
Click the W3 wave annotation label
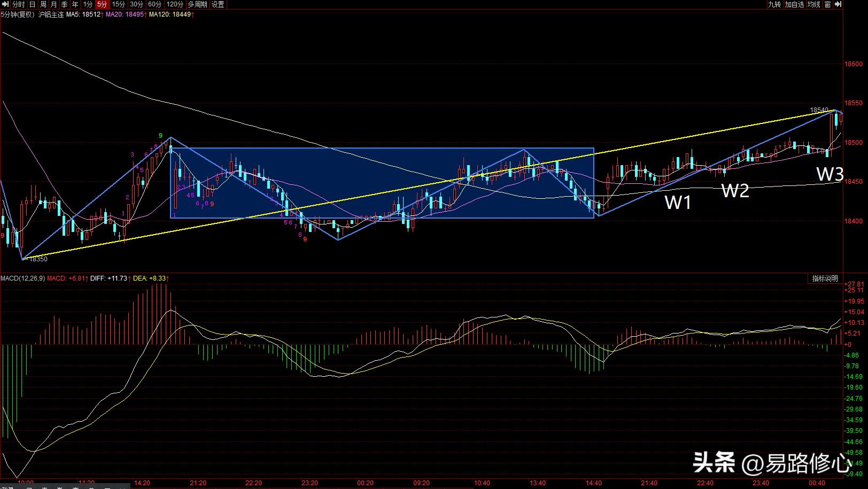click(x=830, y=174)
